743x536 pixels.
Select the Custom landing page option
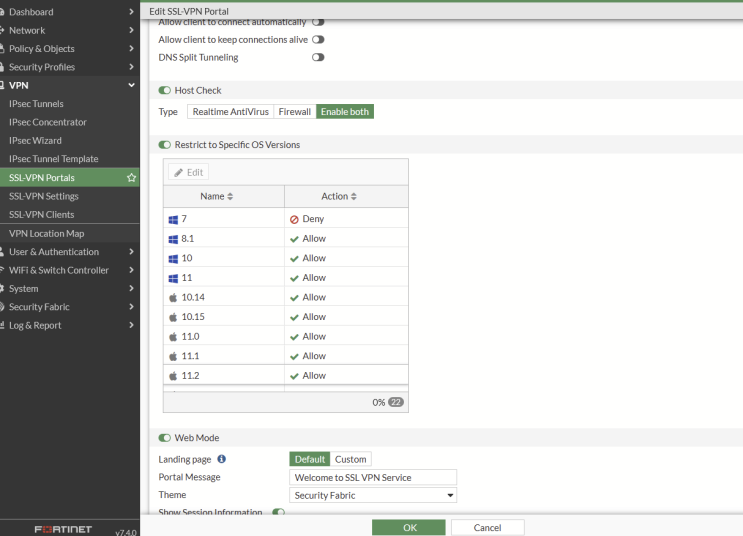pyautogui.click(x=351, y=459)
